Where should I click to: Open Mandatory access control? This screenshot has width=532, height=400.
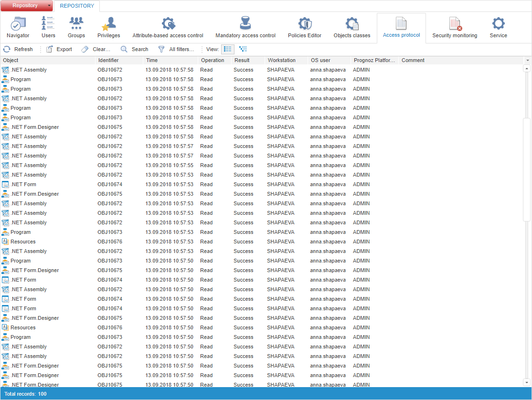245,27
